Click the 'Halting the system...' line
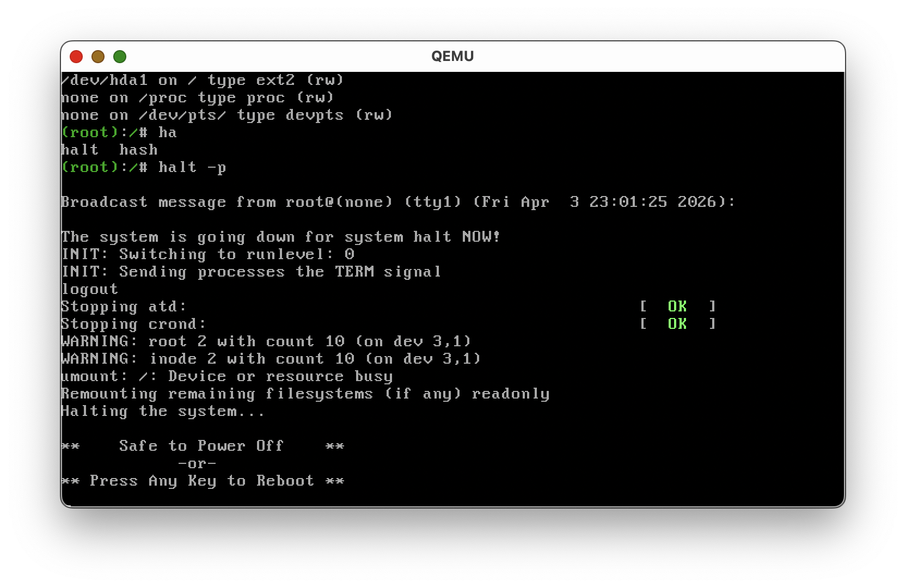Screen dimensions: 906x588 [162, 411]
